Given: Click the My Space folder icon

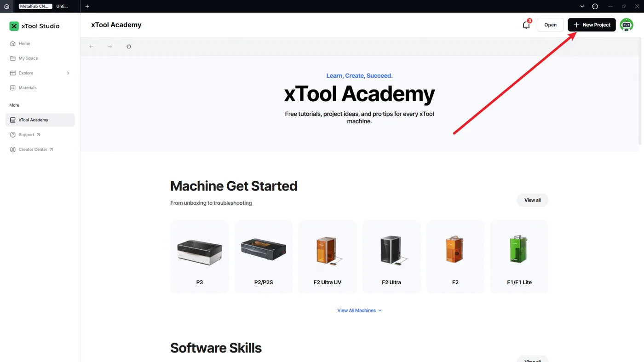Looking at the screenshot, I should click(x=13, y=58).
